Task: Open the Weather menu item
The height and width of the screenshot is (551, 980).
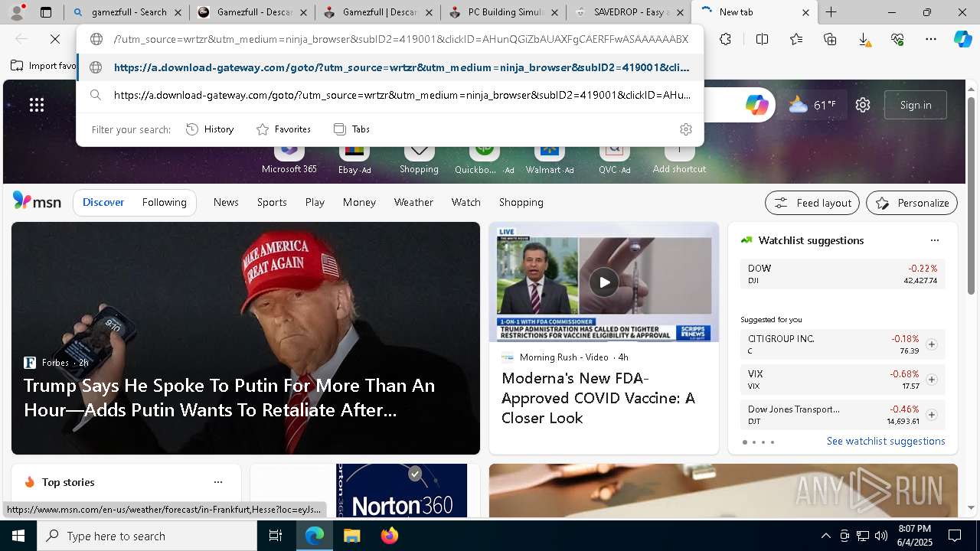Action: pos(413,202)
